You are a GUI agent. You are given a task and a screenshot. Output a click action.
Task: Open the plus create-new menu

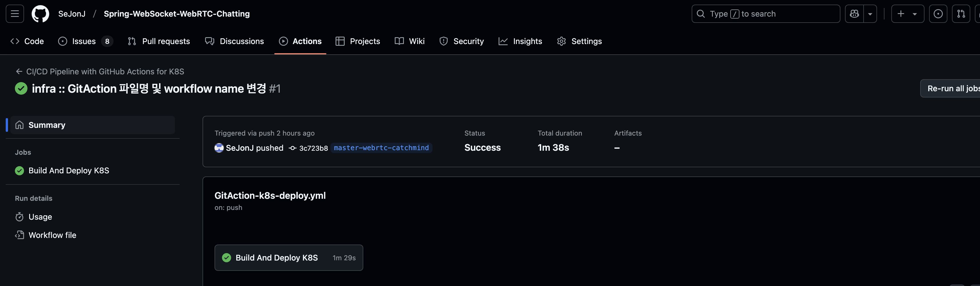(x=908, y=14)
